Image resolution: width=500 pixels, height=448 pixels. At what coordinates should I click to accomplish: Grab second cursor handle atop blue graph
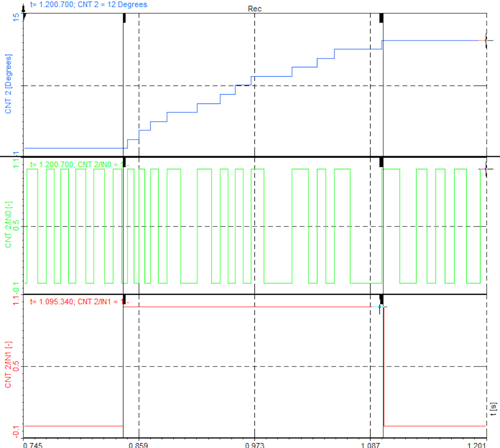[x=381, y=18]
